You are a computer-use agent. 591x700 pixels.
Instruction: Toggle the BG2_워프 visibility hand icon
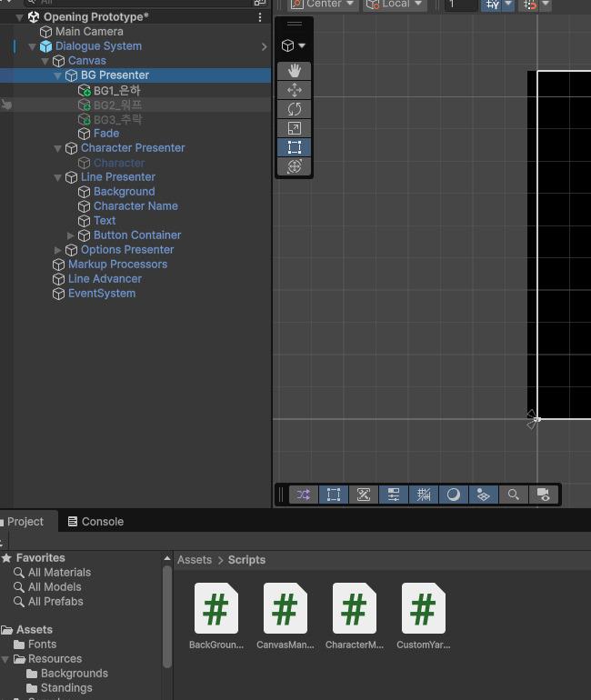(x=6, y=105)
